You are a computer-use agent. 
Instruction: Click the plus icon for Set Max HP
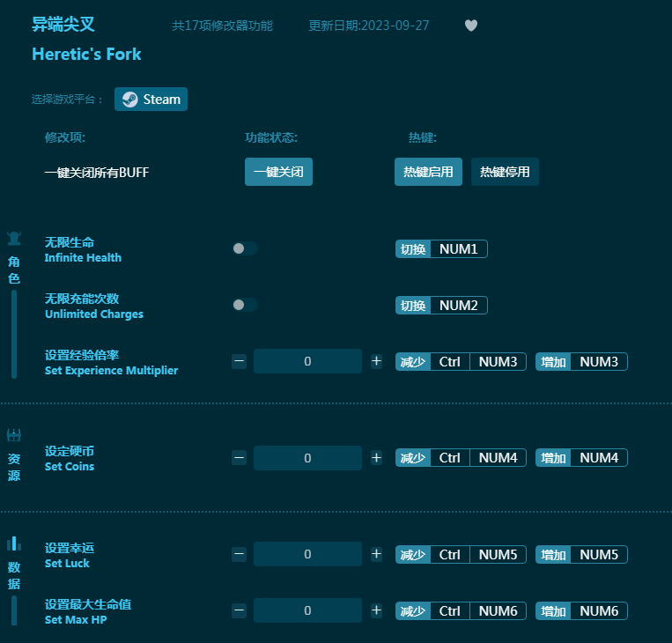(376, 610)
